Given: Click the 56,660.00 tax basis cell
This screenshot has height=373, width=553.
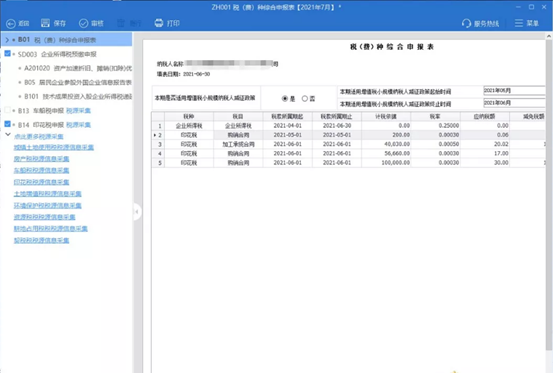Looking at the screenshot, I should (x=386, y=154).
